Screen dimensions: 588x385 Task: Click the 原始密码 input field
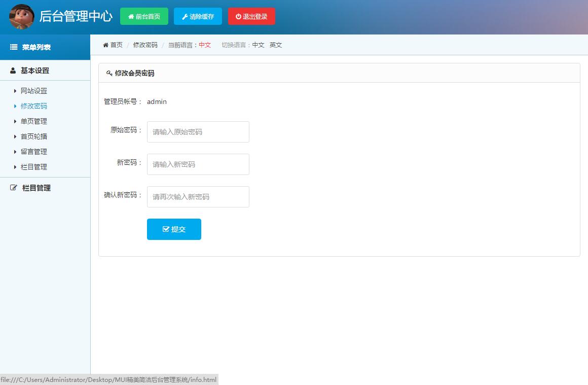click(198, 132)
